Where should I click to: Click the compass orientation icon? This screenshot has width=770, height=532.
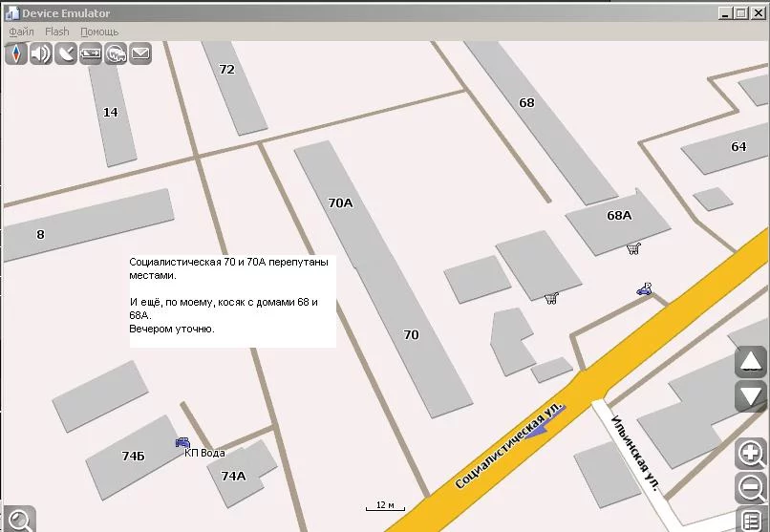pos(16,53)
